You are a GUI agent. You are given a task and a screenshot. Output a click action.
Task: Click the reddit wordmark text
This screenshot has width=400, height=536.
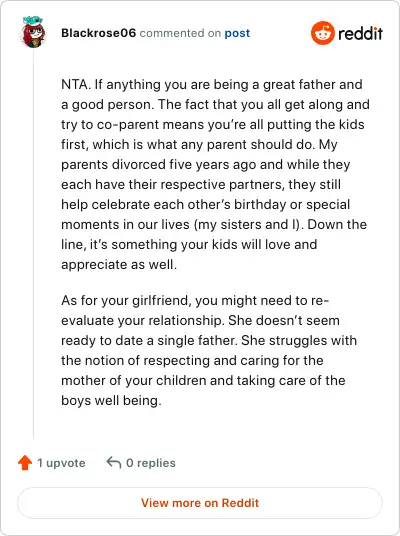pyautogui.click(x=360, y=33)
